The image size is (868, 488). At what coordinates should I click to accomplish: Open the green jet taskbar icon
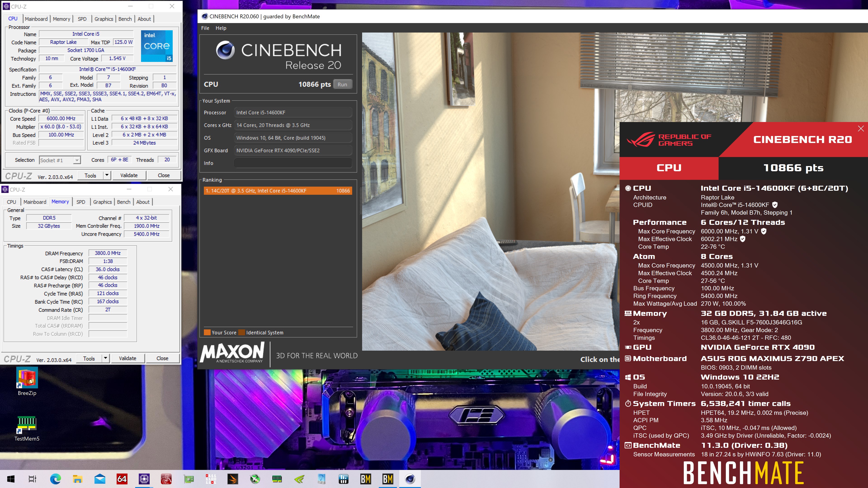click(255, 479)
